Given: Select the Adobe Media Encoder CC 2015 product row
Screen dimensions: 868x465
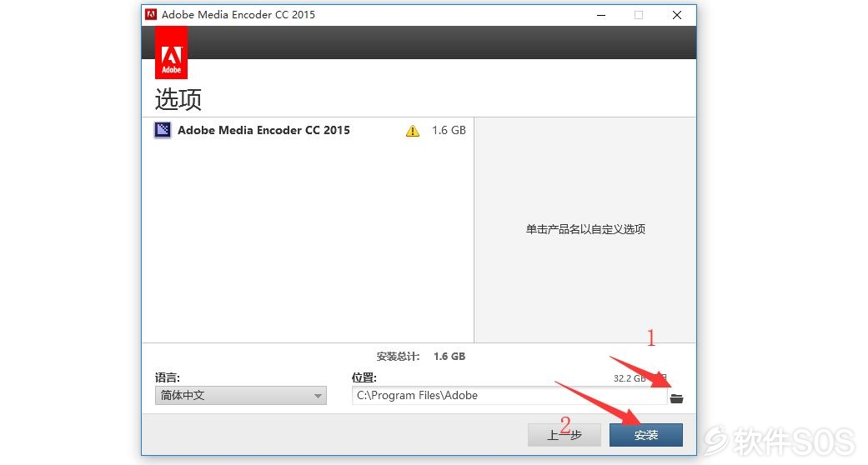Looking at the screenshot, I should coord(308,130).
